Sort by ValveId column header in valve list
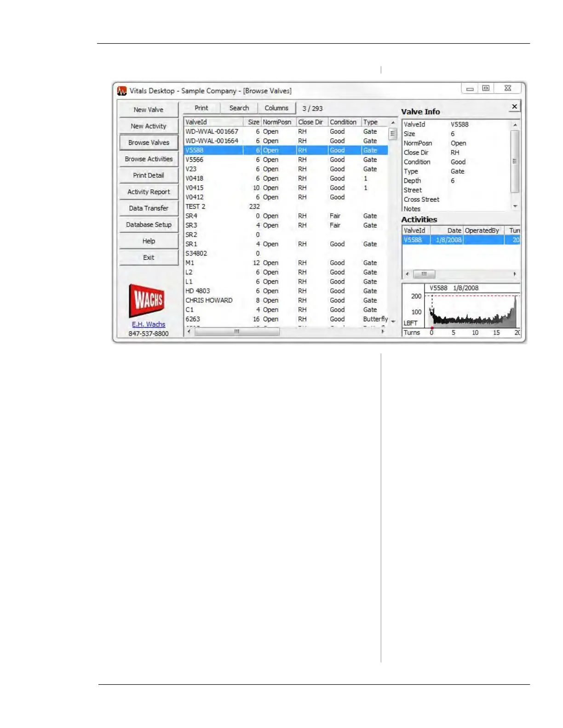The height and width of the screenshot is (728, 563). pyautogui.click(x=213, y=122)
